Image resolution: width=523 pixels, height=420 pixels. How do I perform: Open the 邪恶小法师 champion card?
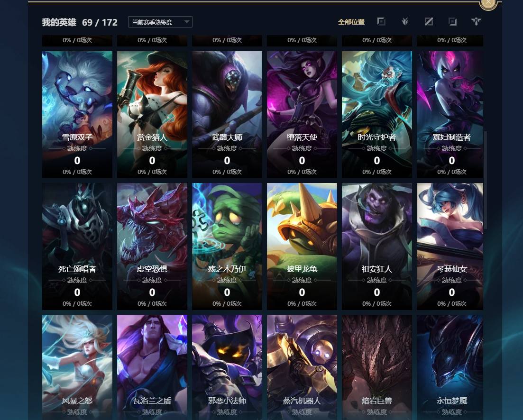pos(227,367)
